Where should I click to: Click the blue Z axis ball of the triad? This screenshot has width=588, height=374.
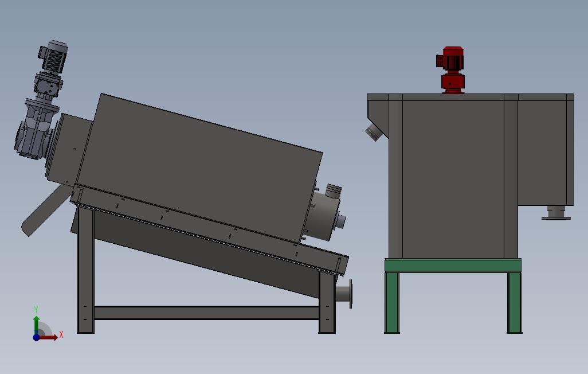(36, 337)
